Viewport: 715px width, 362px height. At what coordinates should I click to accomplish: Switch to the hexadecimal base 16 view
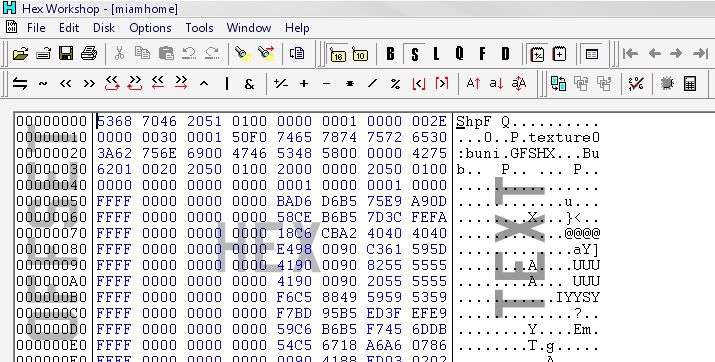(x=337, y=54)
